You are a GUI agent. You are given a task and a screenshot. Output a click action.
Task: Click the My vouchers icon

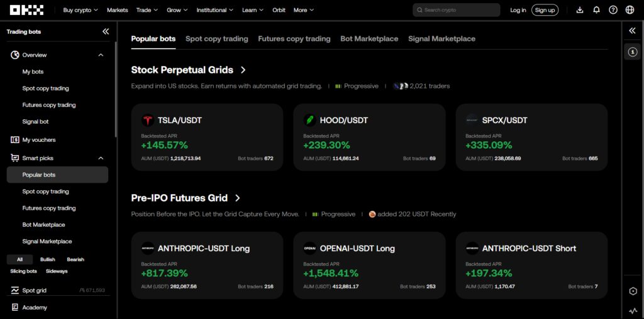(x=15, y=140)
